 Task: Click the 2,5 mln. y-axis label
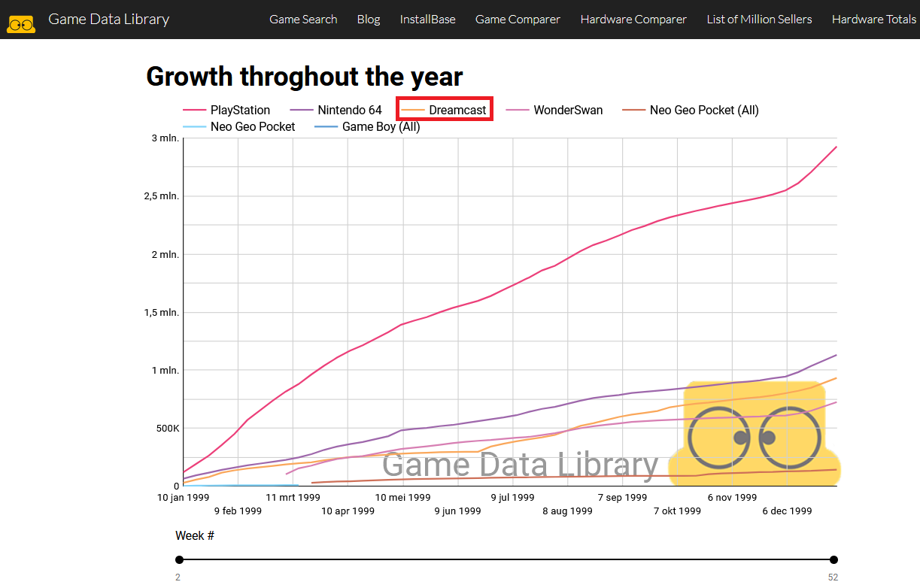point(162,196)
